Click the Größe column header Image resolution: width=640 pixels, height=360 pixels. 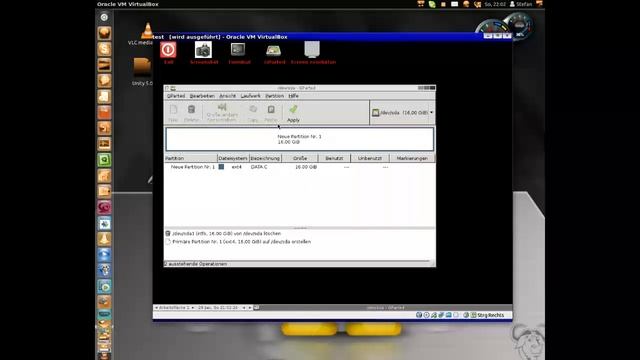[x=300, y=158]
